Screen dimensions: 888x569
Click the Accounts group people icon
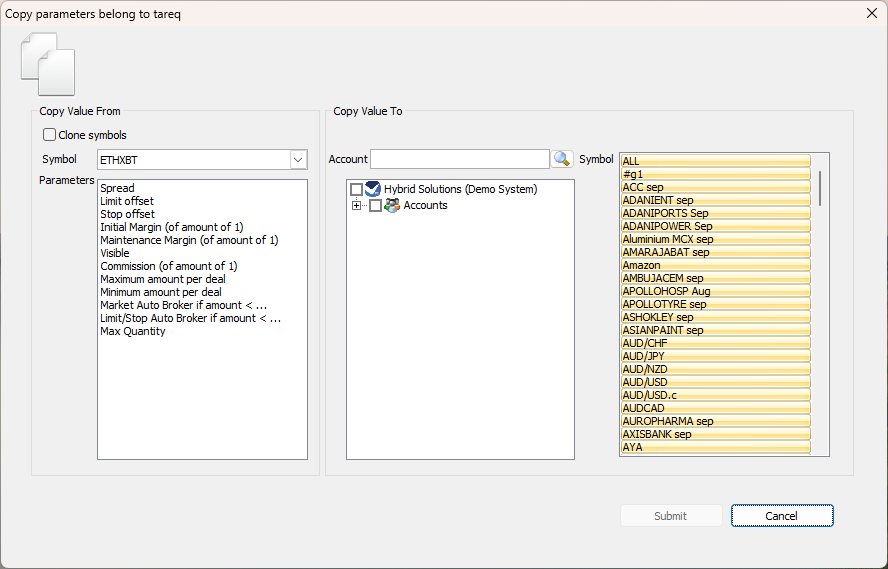(x=392, y=205)
